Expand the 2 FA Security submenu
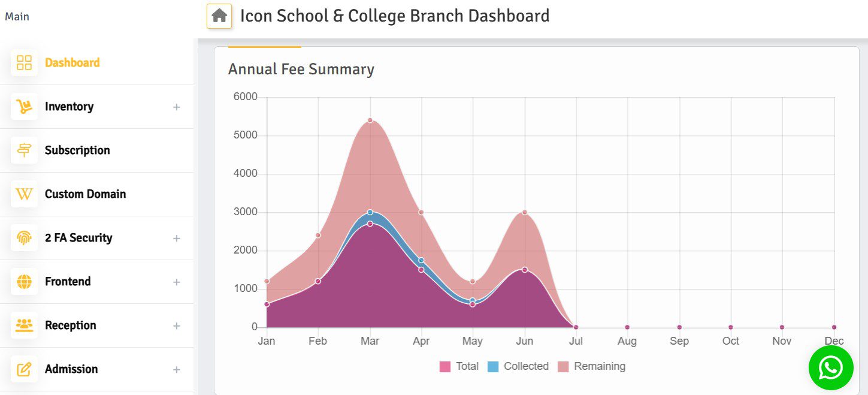The image size is (868, 395). (x=177, y=239)
